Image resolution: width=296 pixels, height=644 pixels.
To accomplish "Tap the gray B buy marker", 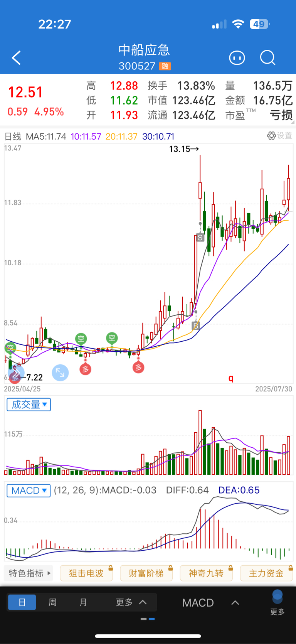I will click(x=195, y=326).
